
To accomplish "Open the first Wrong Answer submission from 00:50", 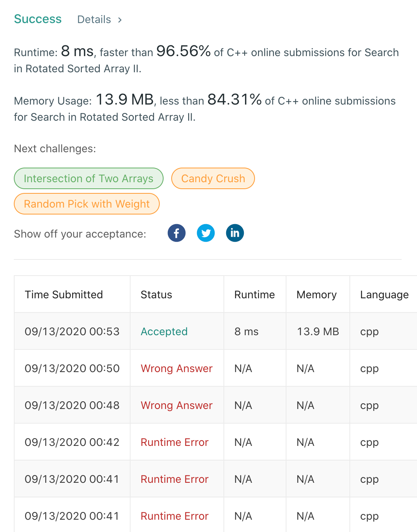I will pos(177,368).
